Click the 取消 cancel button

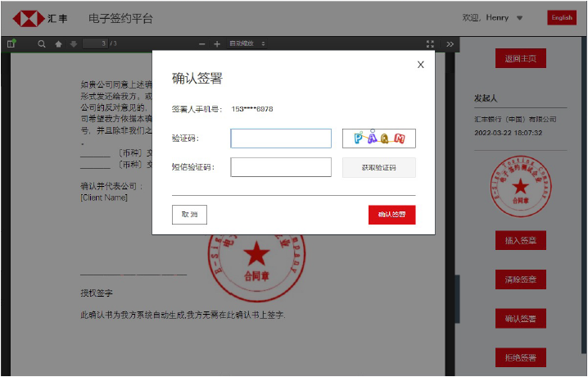(189, 215)
